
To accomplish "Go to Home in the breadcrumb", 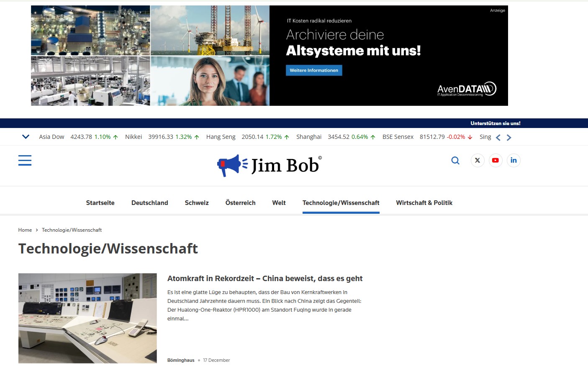I will [x=25, y=230].
